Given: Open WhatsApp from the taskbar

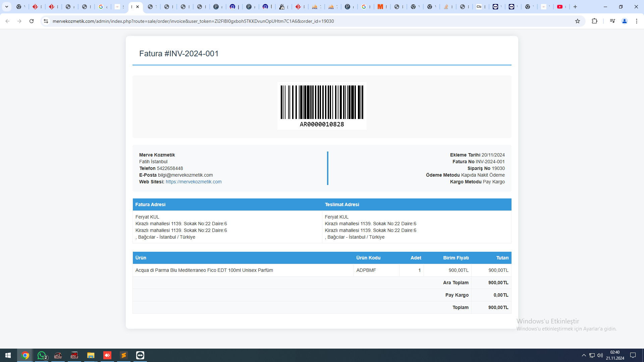Looking at the screenshot, I should pos(42,355).
